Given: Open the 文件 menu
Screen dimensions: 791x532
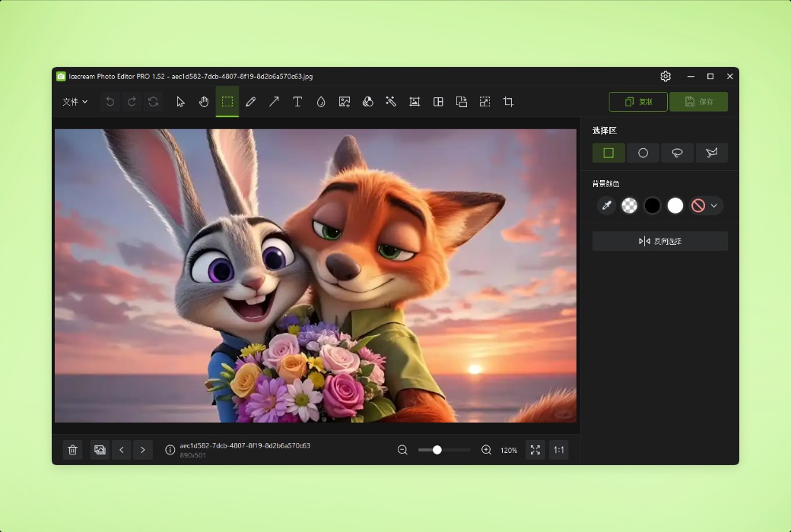Looking at the screenshot, I should (x=74, y=101).
